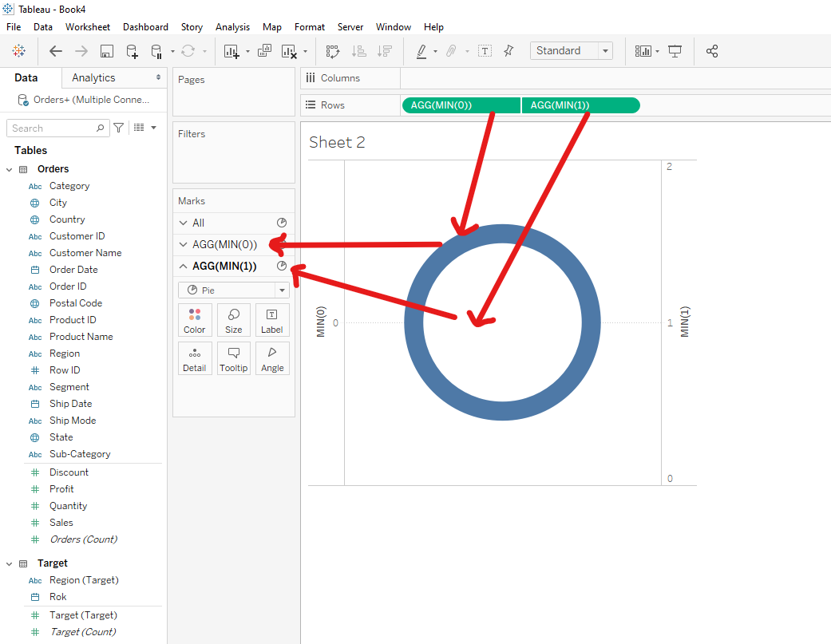Image resolution: width=831 pixels, height=644 pixels.
Task: Open the Color marks picker
Action: pos(195,320)
